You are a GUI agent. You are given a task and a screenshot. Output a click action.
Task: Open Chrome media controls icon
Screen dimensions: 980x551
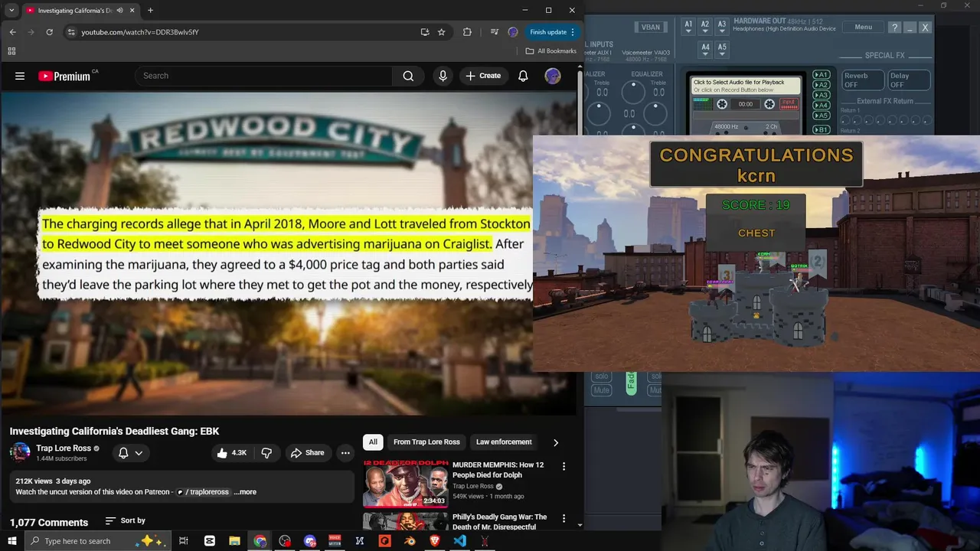click(494, 32)
